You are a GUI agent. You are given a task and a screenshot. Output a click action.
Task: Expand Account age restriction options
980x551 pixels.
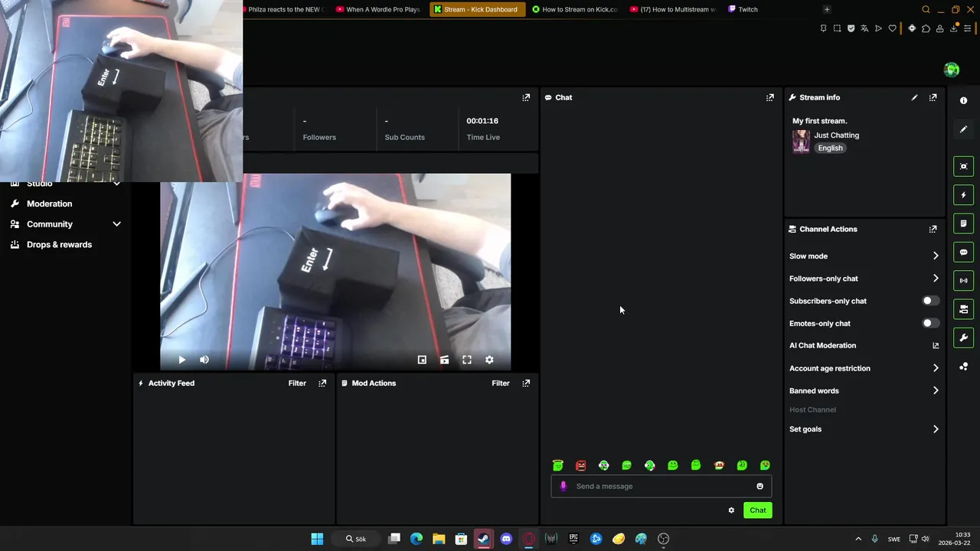pyautogui.click(x=936, y=368)
